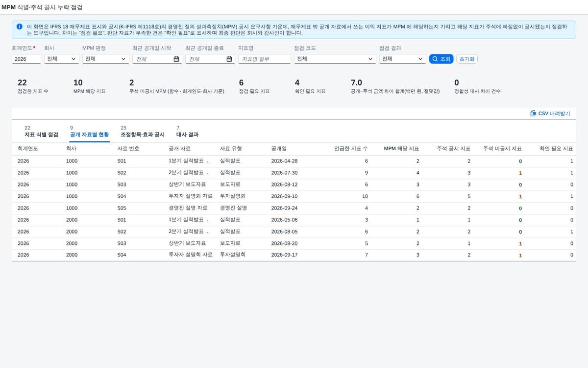588x368 pixels.
Task: Expand the 회사 dropdown
Action: click(x=74, y=59)
